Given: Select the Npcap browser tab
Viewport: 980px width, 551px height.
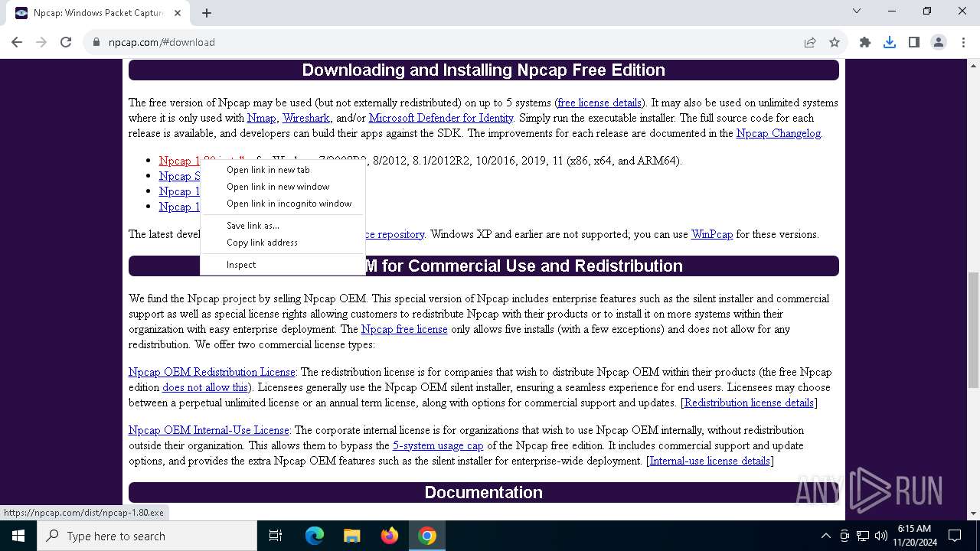Looking at the screenshot, I should click(98, 13).
